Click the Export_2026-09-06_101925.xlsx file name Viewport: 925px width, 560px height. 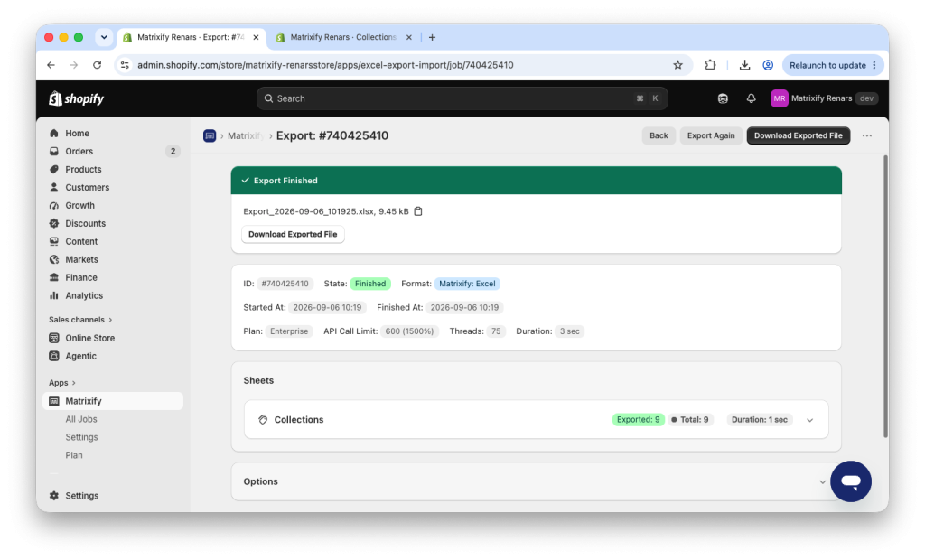pyautogui.click(x=309, y=211)
